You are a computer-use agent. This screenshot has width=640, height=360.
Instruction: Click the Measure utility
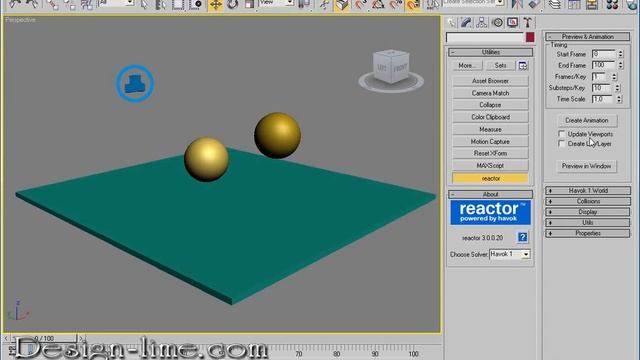tap(490, 129)
